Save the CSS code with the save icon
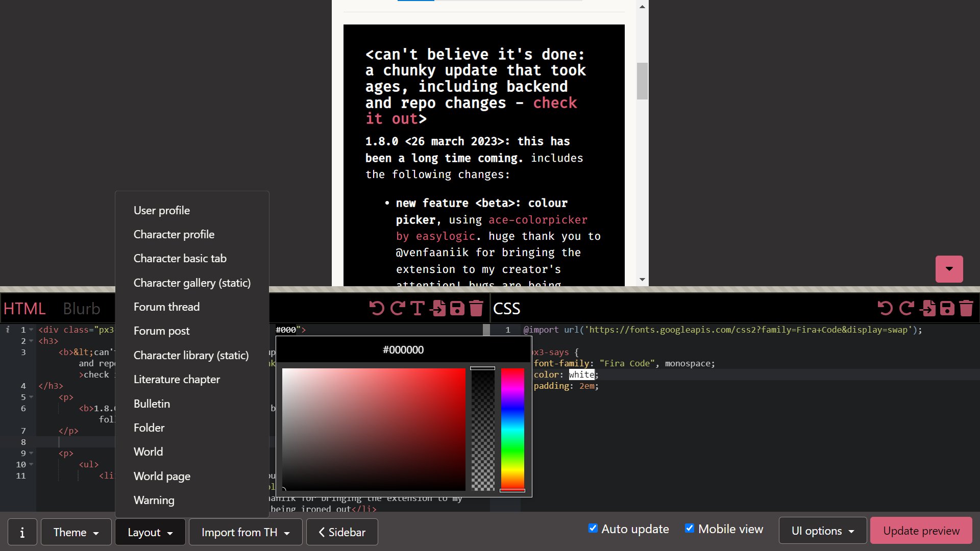 point(947,309)
